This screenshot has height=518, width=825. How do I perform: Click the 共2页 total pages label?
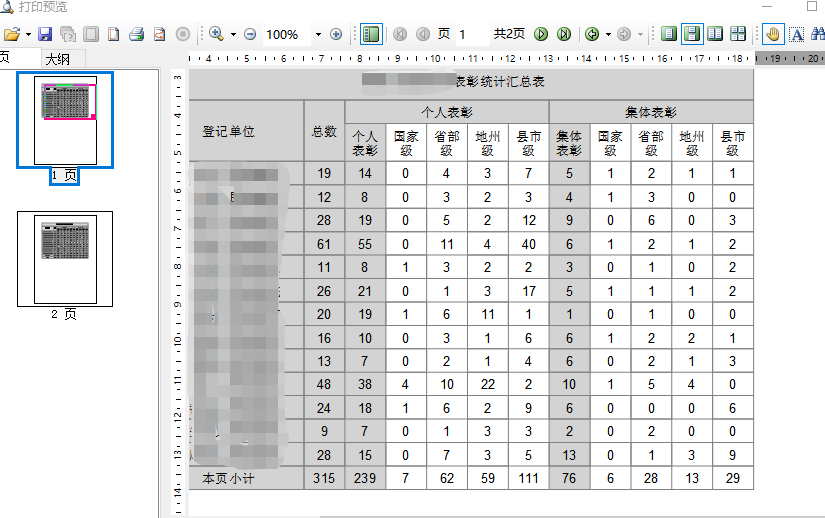(x=509, y=34)
